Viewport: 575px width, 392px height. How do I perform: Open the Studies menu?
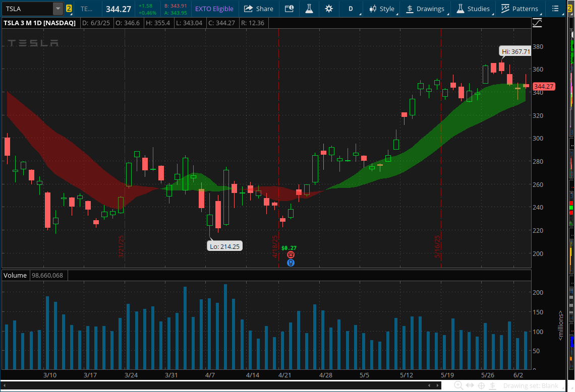coord(473,9)
